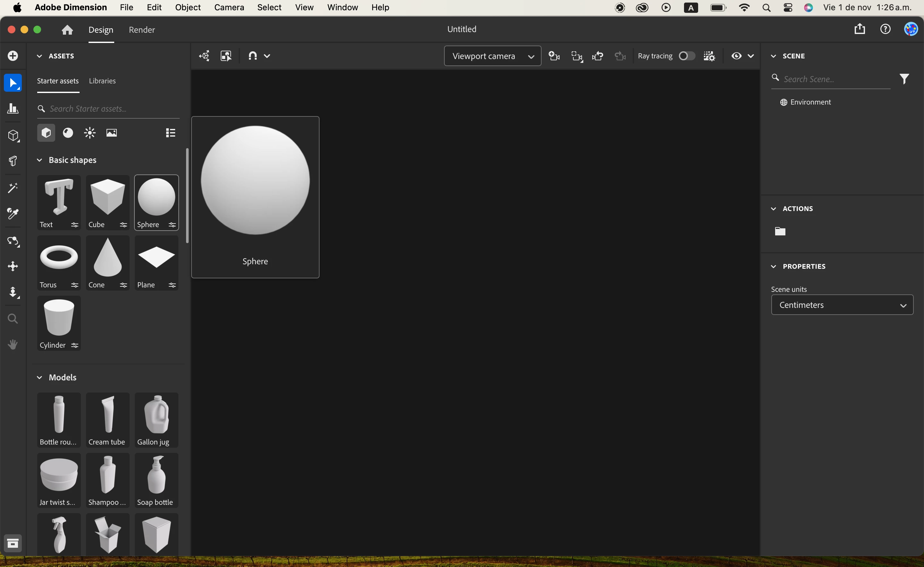Select the Magic Wand tool
The height and width of the screenshot is (567, 924).
coord(13,188)
